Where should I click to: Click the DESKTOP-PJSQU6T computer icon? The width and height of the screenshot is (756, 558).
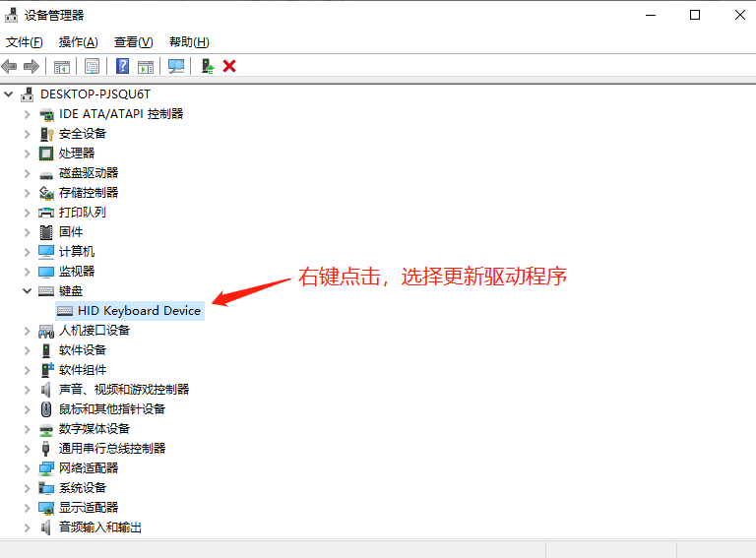click(27, 94)
